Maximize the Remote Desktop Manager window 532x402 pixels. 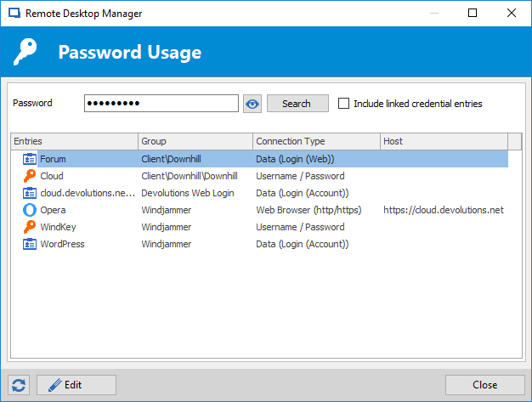pyautogui.click(x=473, y=13)
